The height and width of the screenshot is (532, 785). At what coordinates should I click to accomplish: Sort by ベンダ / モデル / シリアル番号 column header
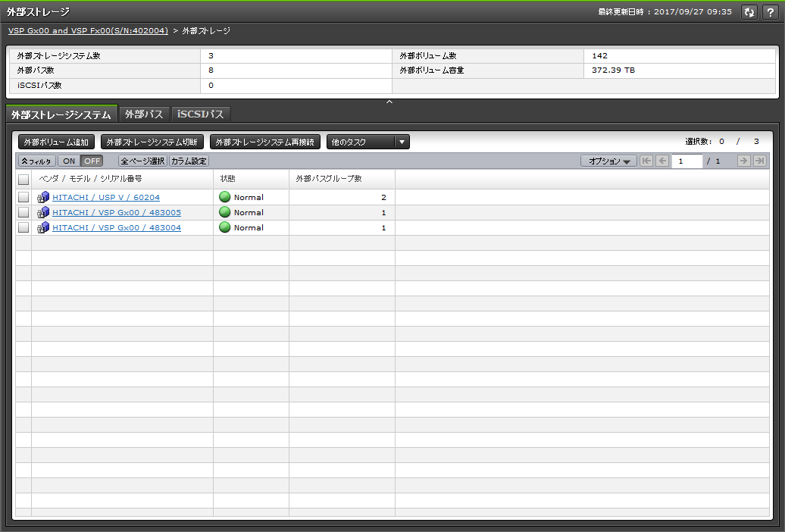[x=123, y=179]
